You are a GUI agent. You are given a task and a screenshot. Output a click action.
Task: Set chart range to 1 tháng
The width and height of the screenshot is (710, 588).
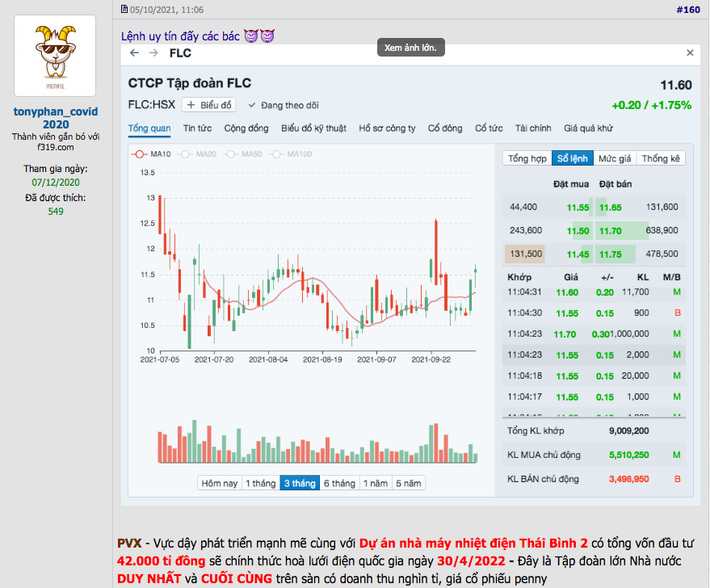[261, 483]
